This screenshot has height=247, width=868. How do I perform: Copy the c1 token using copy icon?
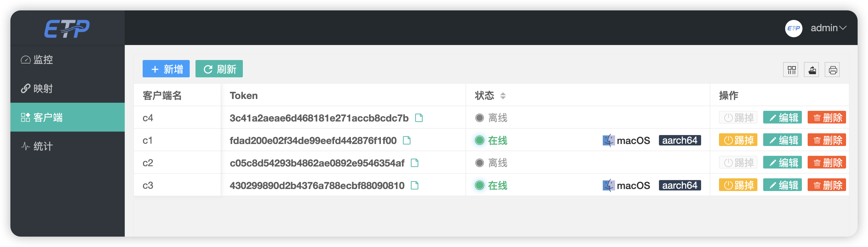click(x=407, y=140)
